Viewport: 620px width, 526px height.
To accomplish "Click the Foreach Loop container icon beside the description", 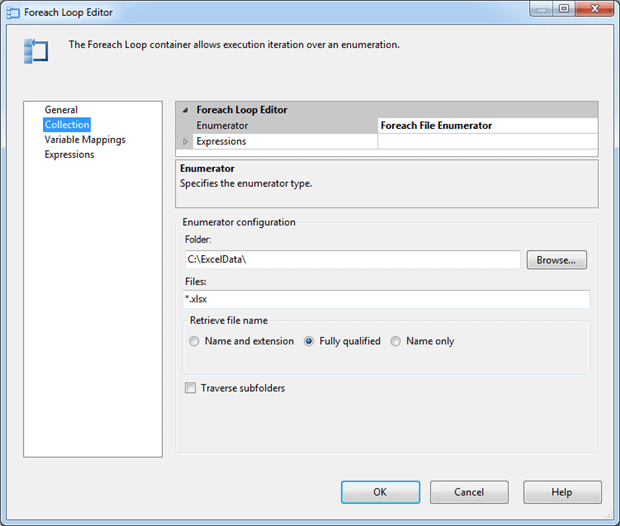I will (36, 51).
